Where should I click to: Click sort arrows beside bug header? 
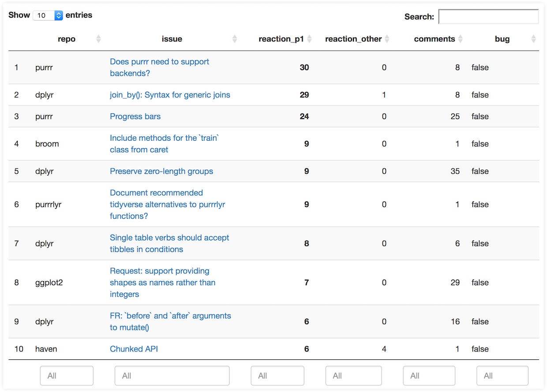[533, 39]
